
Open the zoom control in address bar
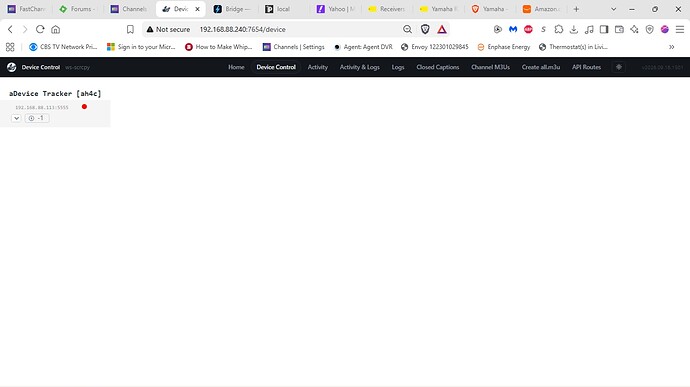click(407, 29)
